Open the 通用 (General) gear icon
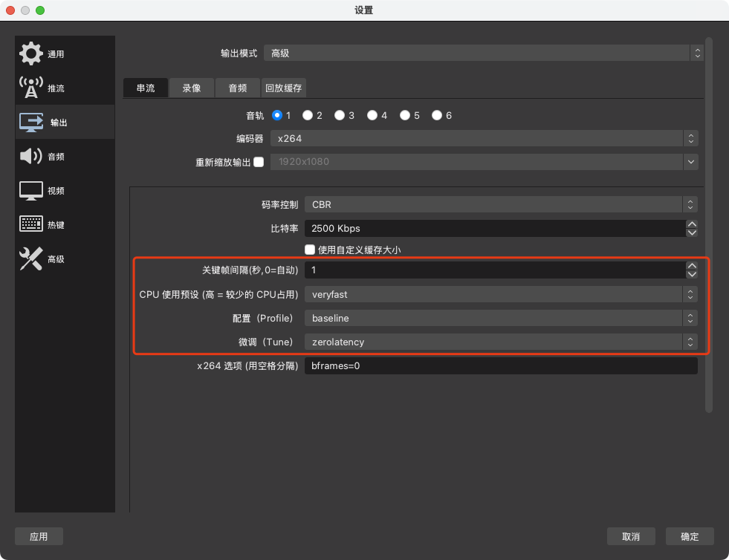 point(31,53)
